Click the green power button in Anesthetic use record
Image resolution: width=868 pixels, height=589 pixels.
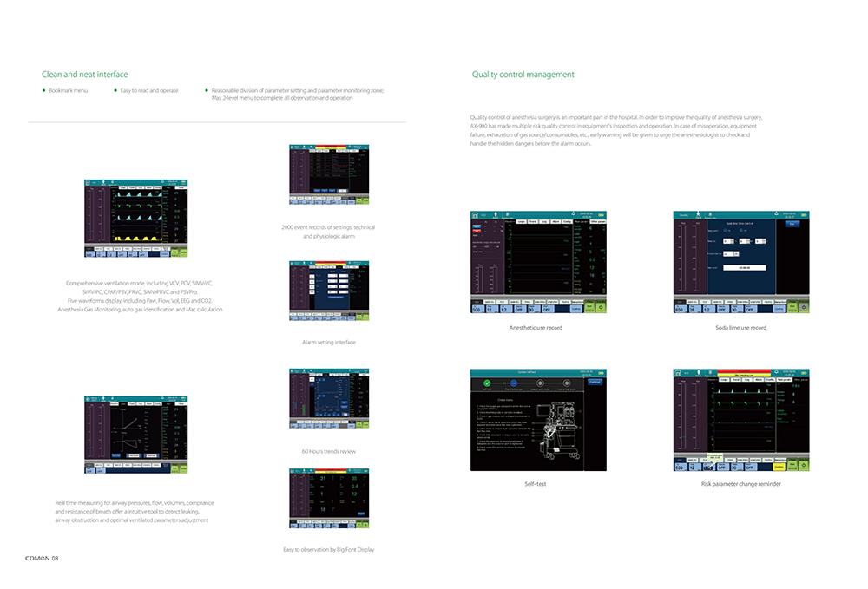600,307
